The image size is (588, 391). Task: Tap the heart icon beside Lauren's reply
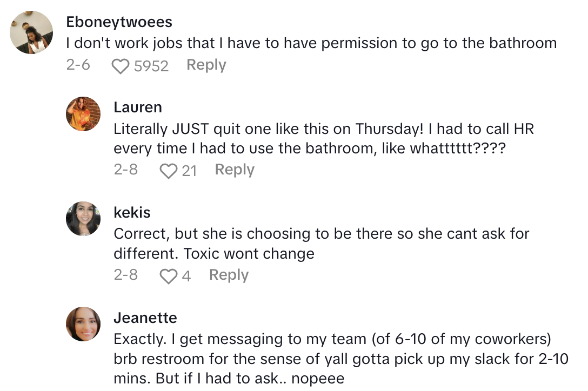point(168,170)
